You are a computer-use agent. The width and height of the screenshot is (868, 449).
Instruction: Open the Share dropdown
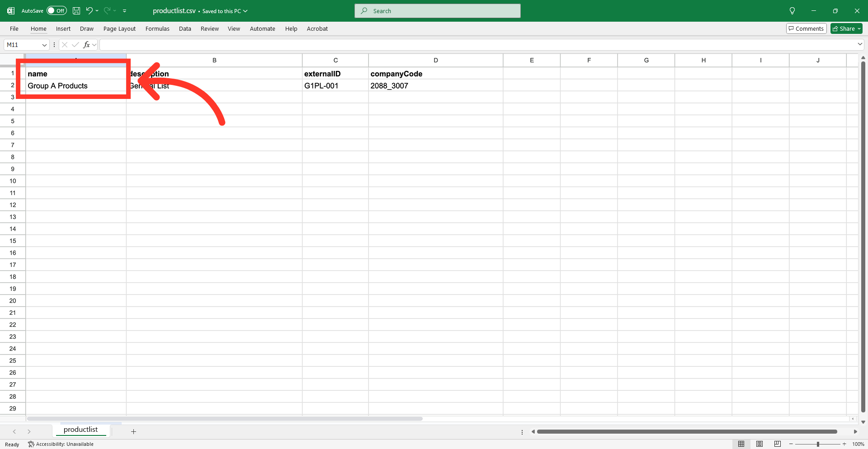coord(846,28)
